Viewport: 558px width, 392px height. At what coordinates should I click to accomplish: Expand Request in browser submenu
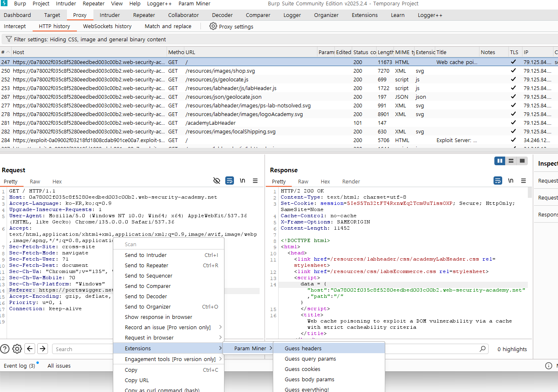(x=169, y=337)
